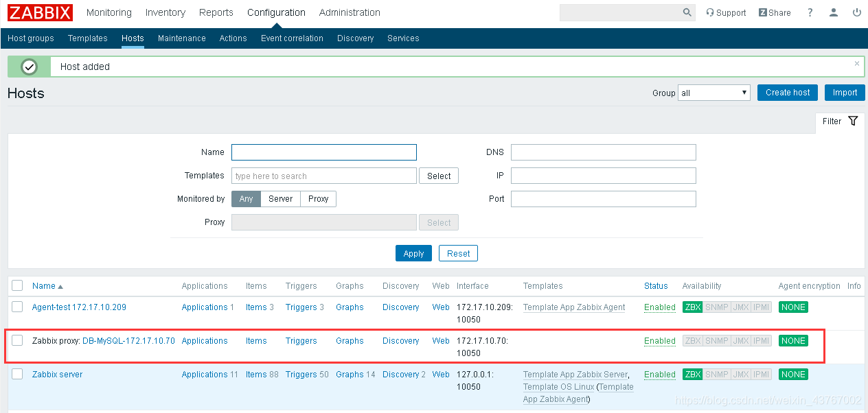Go to Hosts submenu tab
Image resolution: width=868 pixels, height=413 pixels.
(x=133, y=38)
